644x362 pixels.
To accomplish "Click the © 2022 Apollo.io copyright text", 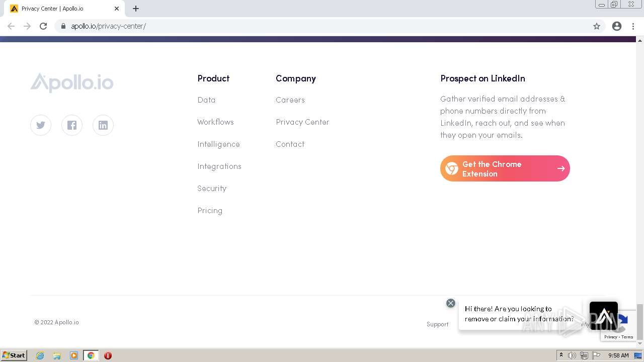I will [56, 322].
